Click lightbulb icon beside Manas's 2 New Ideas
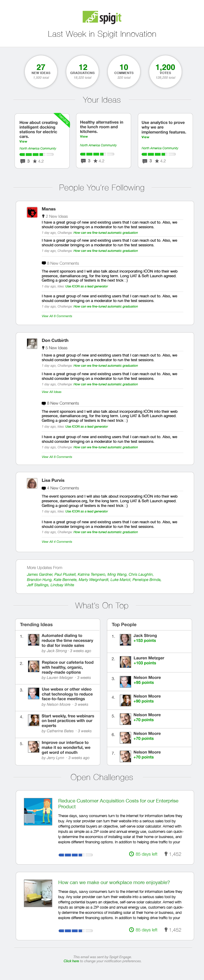204x980 pixels. click(x=43, y=217)
